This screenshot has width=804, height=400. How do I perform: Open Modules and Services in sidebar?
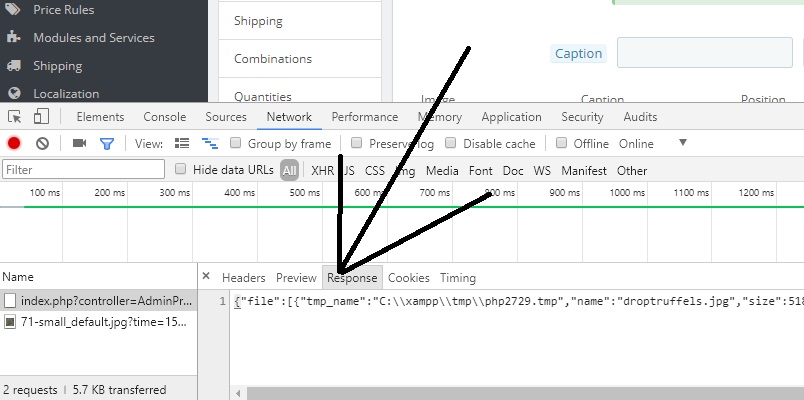click(94, 37)
